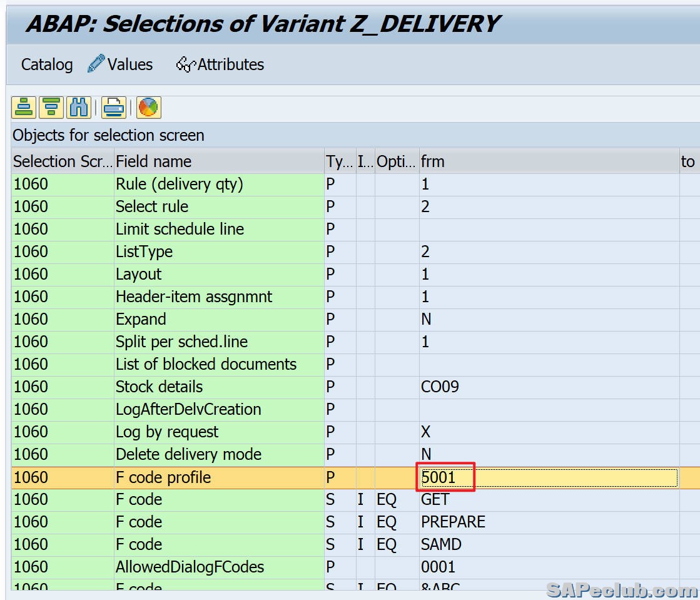This screenshot has width=700, height=600.
Task: Select the 'Opti...' column header
Action: click(x=396, y=161)
